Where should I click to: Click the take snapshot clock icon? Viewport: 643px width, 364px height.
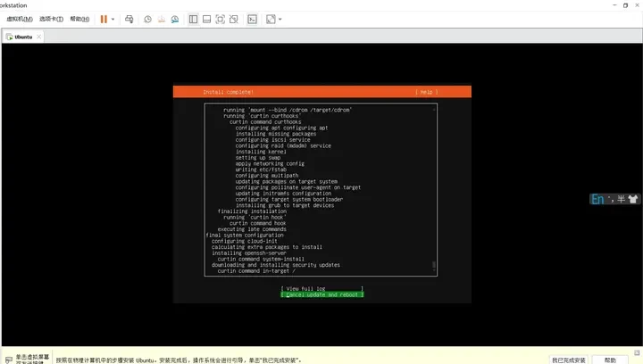(147, 20)
